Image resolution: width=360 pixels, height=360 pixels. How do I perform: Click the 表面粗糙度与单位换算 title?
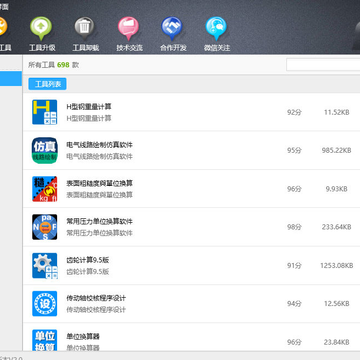coord(99,183)
